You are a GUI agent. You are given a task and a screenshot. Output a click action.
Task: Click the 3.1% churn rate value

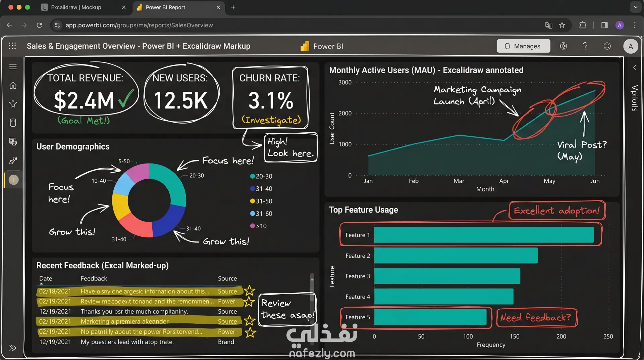[271, 100]
